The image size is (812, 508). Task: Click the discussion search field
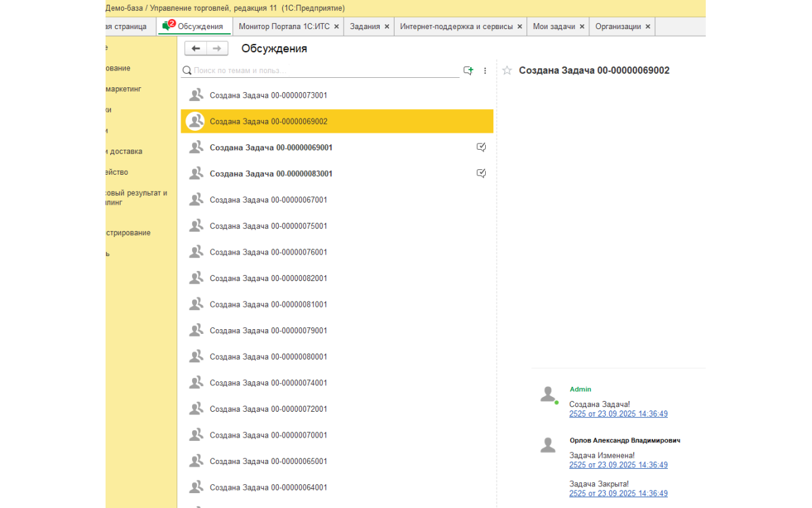pyautogui.click(x=325, y=70)
